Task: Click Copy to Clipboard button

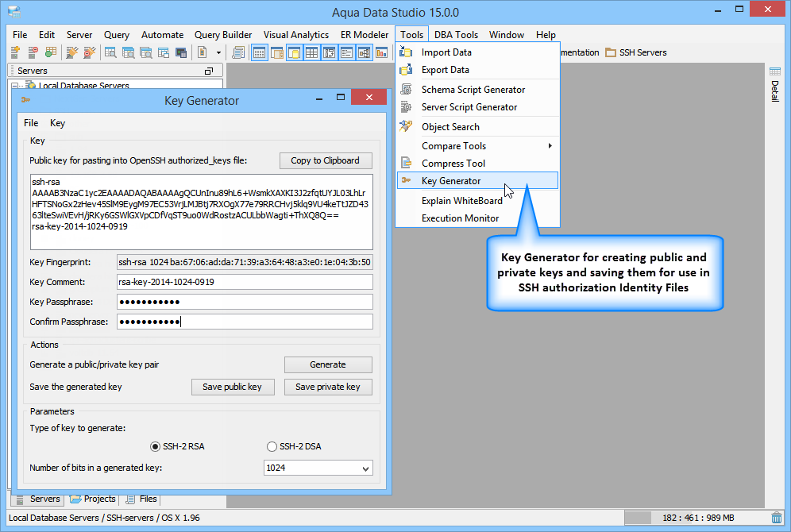Action: 326,160
